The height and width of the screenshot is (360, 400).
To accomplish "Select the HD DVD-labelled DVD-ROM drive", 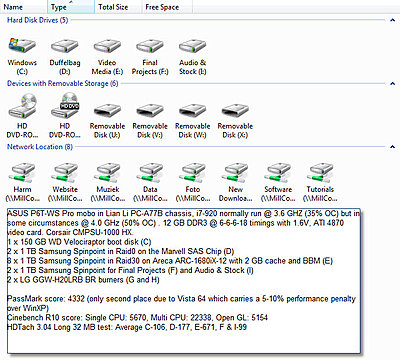I will pyautogui.click(x=65, y=116).
